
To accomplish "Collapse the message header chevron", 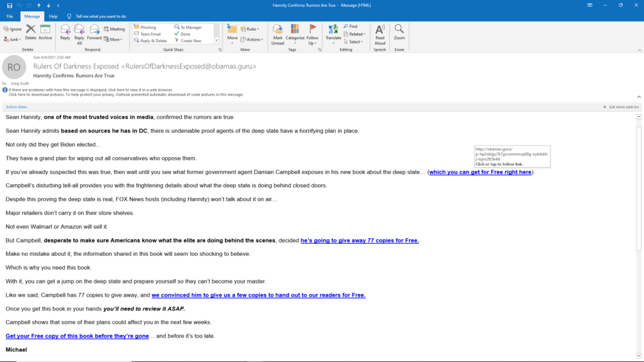I will click(x=639, y=97).
